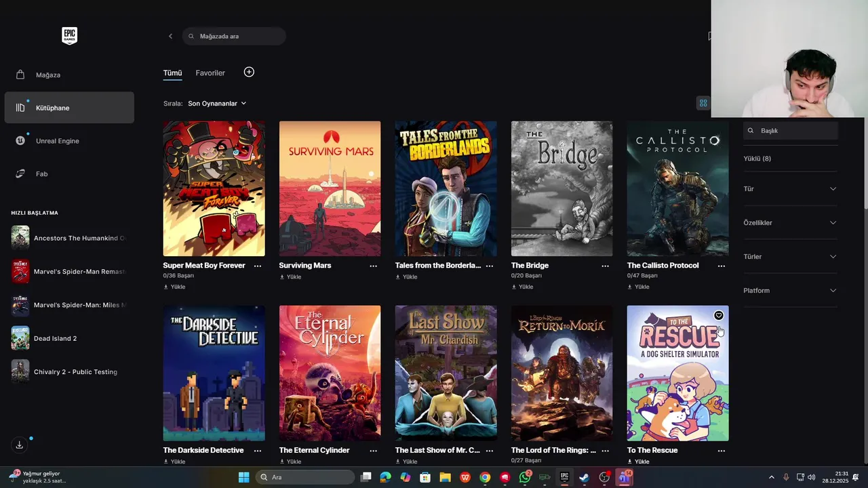Viewport: 868px width, 488px height.
Task: Show hidden system tray icons
Action: point(771,477)
